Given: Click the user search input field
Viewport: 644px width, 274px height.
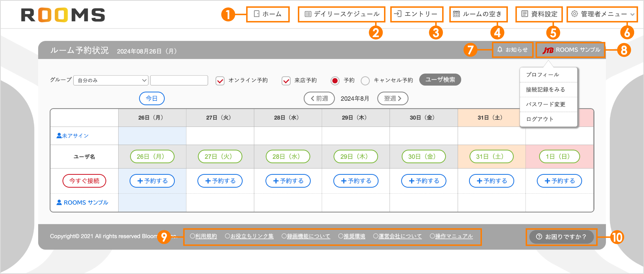Looking at the screenshot, I should click(x=179, y=80).
